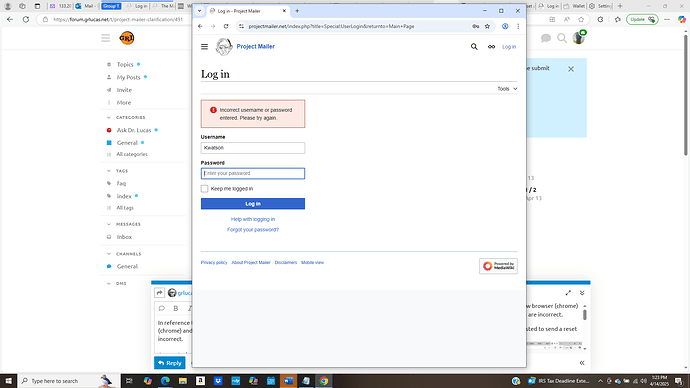Open the forum chat bubble icon
The height and width of the screenshot is (388, 690).
(546, 38)
